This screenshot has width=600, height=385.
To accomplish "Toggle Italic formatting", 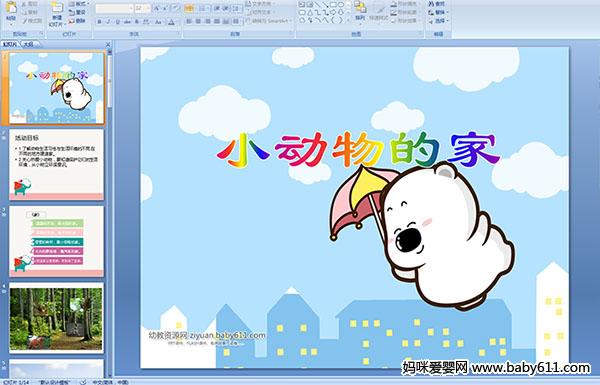I will pyautogui.click(x=108, y=22).
